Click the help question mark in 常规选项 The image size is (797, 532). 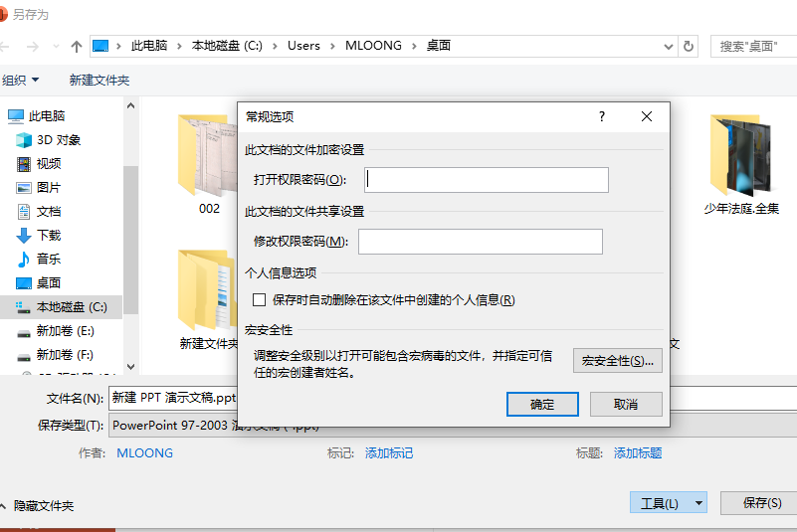(x=602, y=116)
